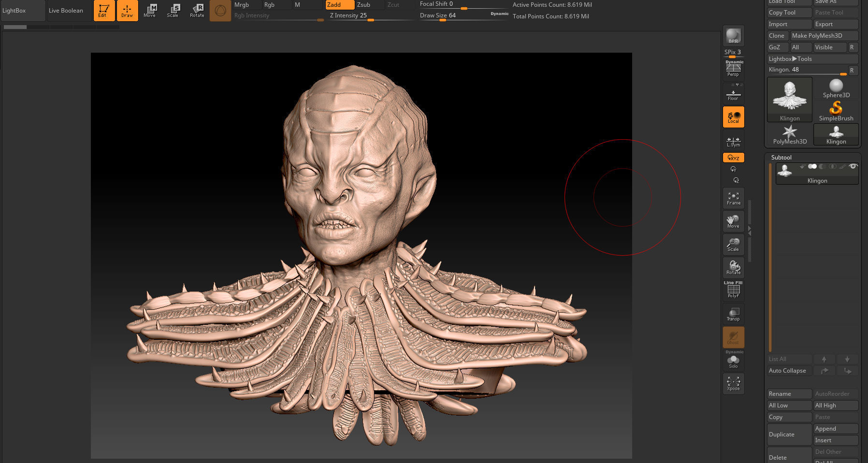Toggle the Gizmo 3D circular icon
868x463 pixels.
220,11
